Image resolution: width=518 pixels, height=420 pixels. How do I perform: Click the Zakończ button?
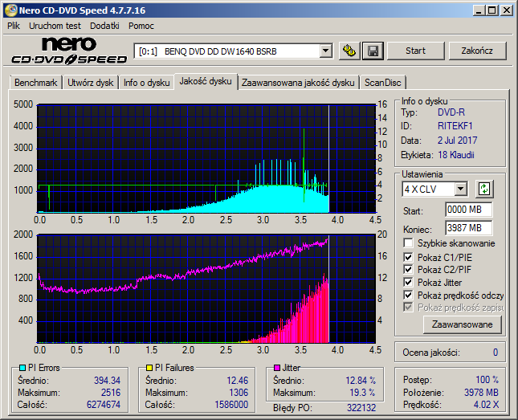[x=477, y=51]
